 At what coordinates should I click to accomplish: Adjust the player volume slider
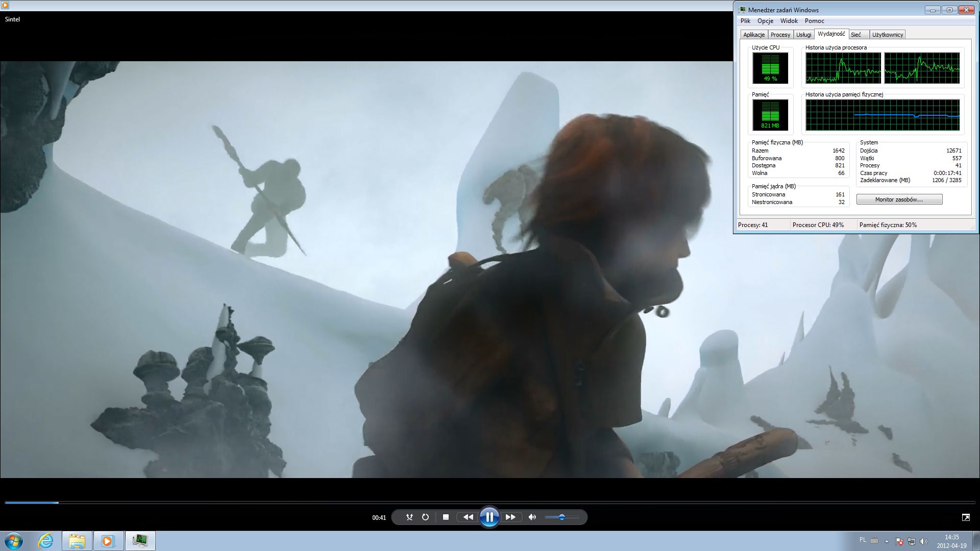coord(561,517)
